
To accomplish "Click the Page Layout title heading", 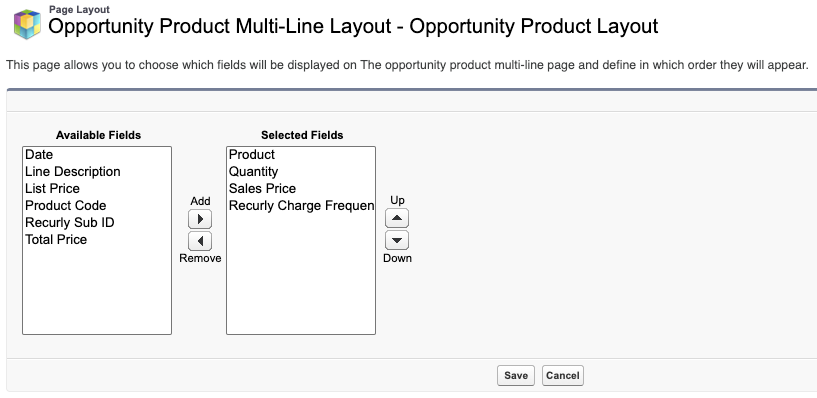I will 353,26.
